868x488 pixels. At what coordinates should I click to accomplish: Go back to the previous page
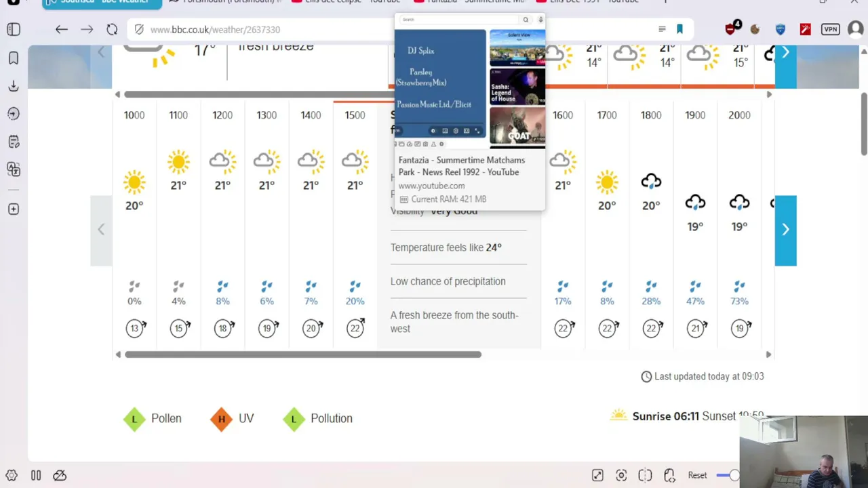coord(62,29)
